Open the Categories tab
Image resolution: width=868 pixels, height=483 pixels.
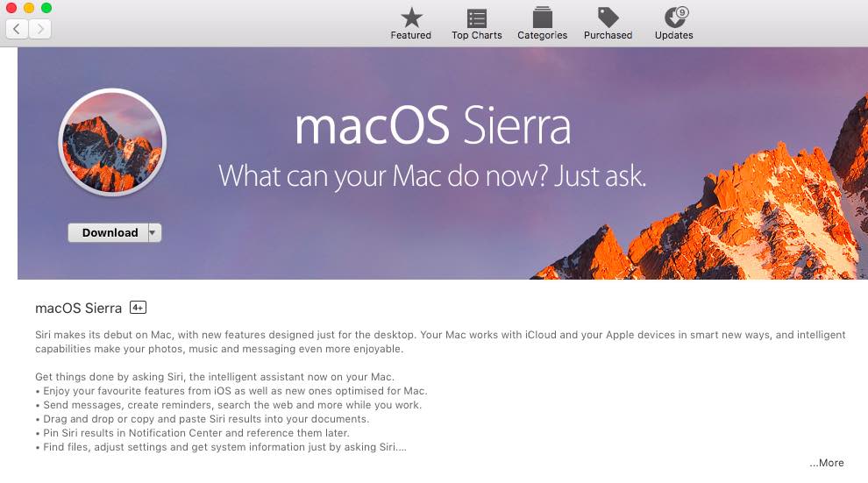(x=542, y=24)
